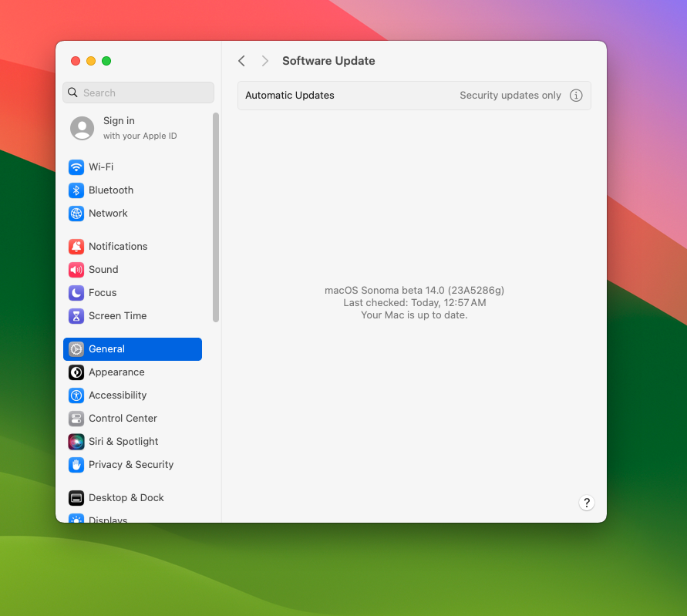
Task: Click the Bluetooth sidebar icon
Action: point(76,190)
